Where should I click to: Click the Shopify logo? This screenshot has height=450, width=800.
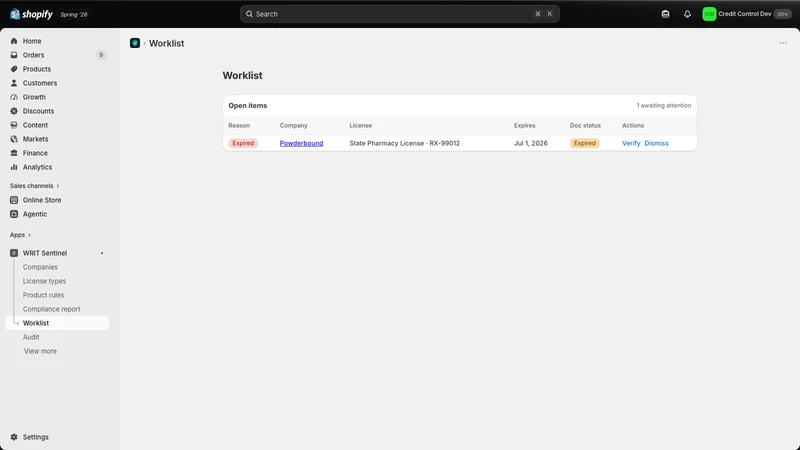click(x=31, y=14)
